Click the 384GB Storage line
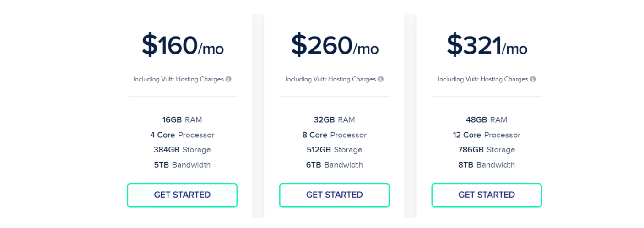Viewport: 644px width, 228px height. click(182, 150)
